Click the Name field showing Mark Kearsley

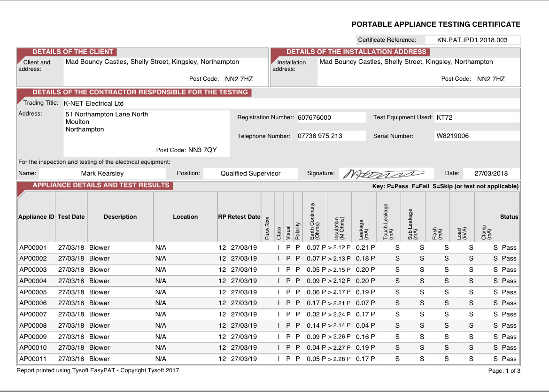coord(102,174)
